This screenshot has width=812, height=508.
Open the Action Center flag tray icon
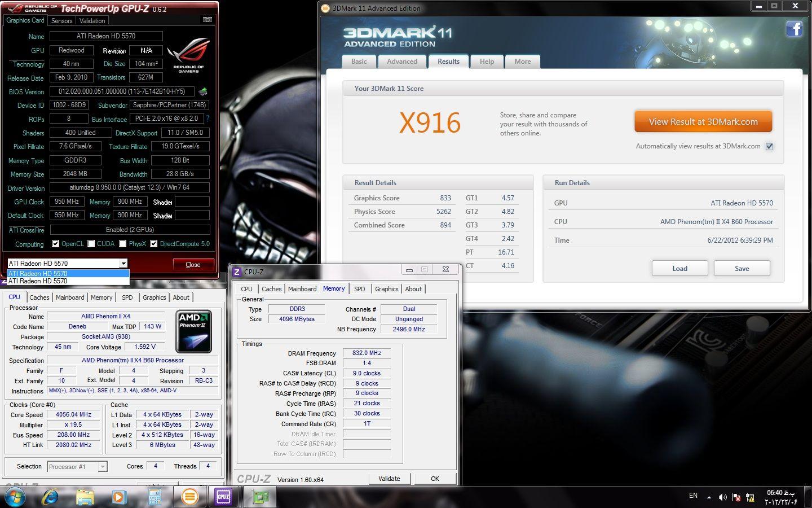pyautogui.click(x=736, y=497)
